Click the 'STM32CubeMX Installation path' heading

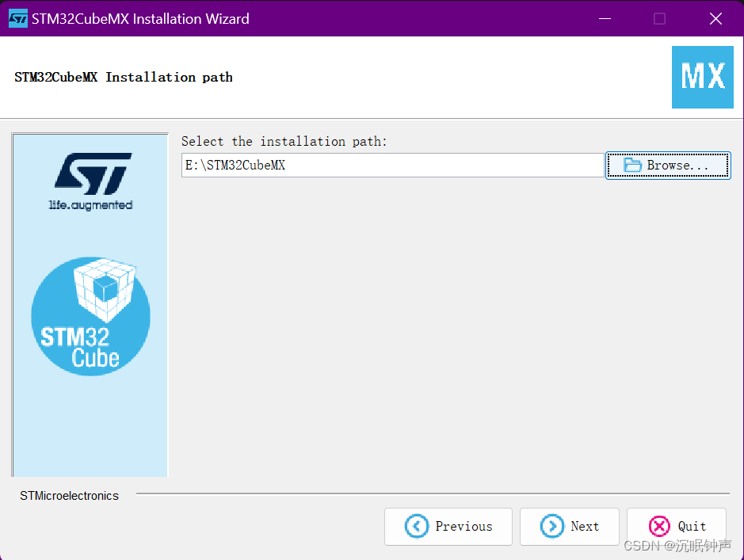tap(124, 77)
